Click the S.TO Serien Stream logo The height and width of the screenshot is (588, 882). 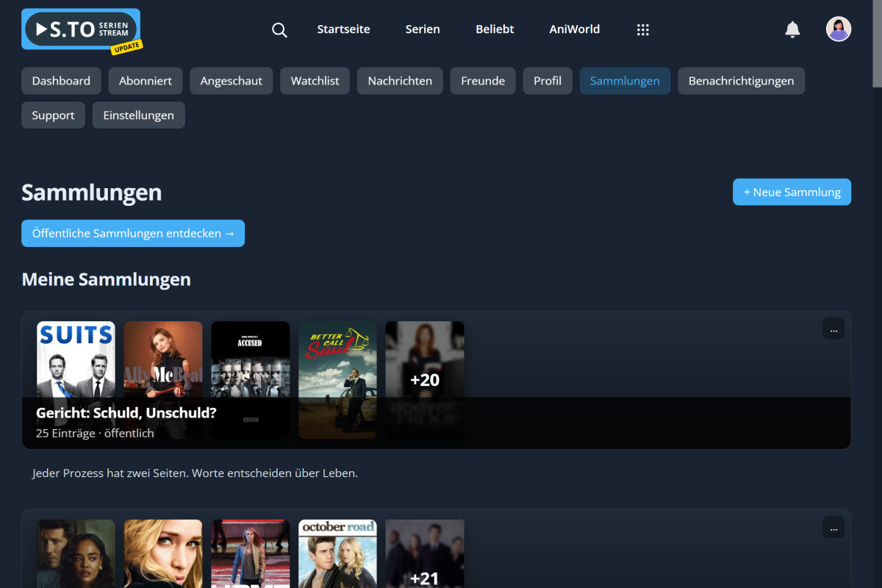click(x=80, y=29)
